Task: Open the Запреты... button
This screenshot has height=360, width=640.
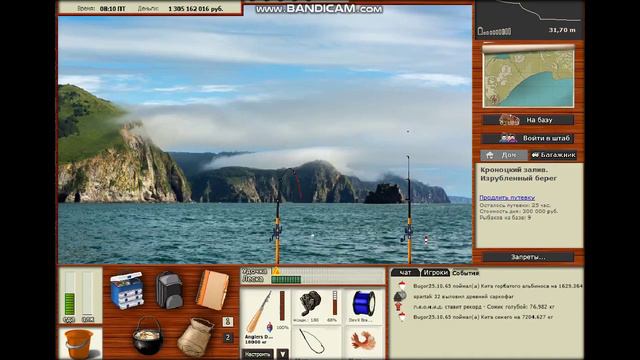Action: [x=528, y=257]
